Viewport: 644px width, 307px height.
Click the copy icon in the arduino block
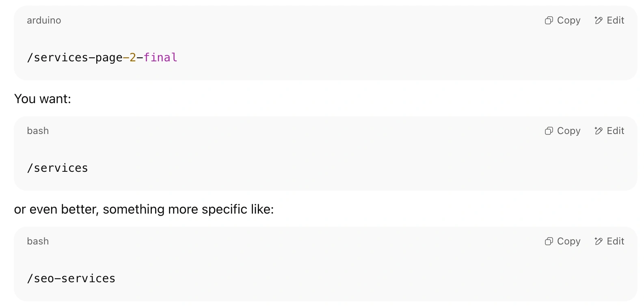coord(549,20)
